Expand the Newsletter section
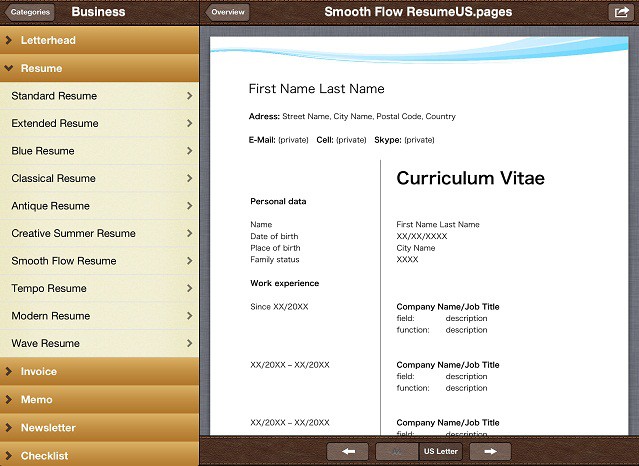Image resolution: width=639 pixels, height=466 pixels. pos(99,428)
